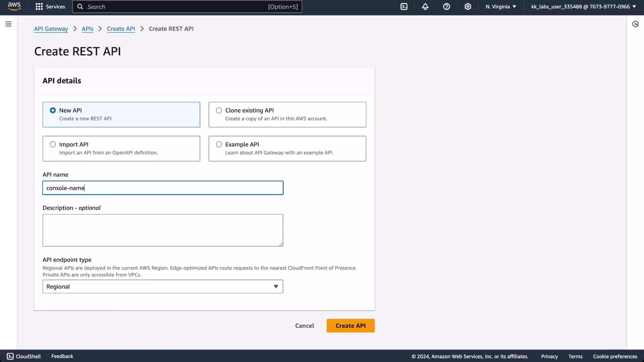
Task: Open the API endpoint type Regional dropdown
Action: click(x=163, y=287)
